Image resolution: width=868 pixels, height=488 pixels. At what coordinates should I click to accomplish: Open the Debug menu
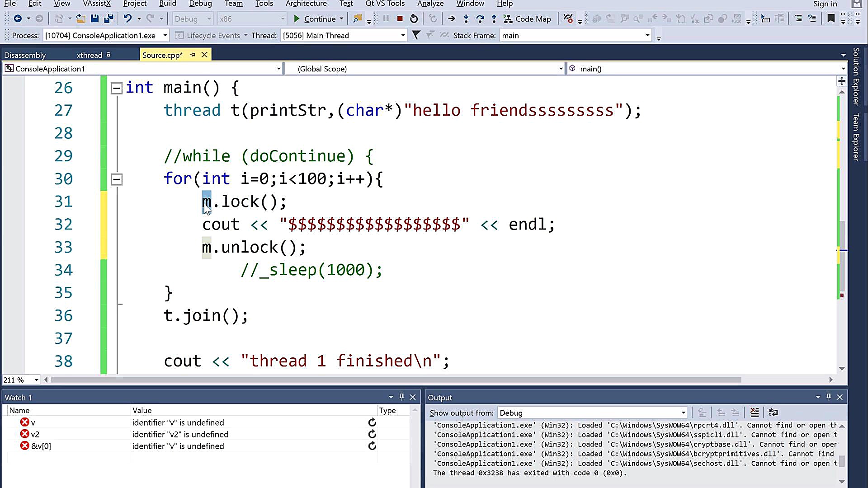200,4
